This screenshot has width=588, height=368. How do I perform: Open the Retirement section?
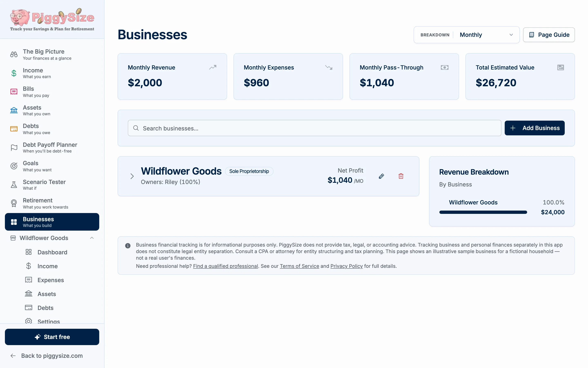[x=52, y=203]
